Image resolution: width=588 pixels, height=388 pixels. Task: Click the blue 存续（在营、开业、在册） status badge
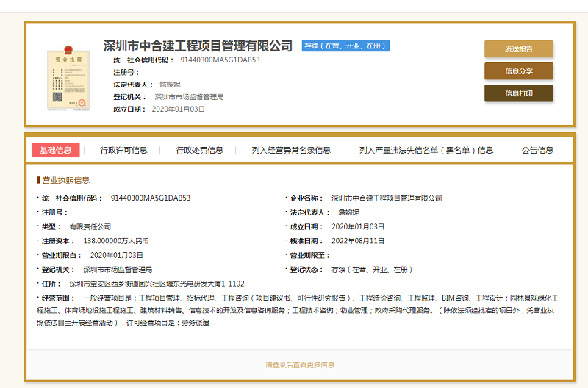coord(345,46)
